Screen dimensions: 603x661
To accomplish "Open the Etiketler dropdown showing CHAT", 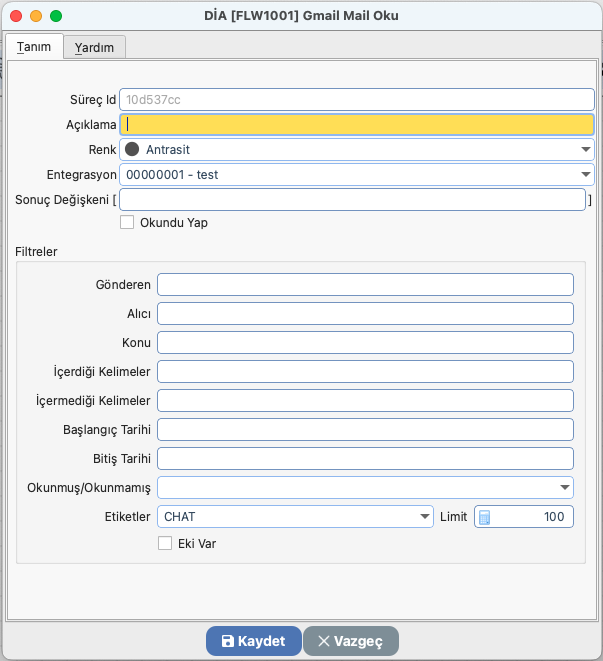I will point(424,517).
